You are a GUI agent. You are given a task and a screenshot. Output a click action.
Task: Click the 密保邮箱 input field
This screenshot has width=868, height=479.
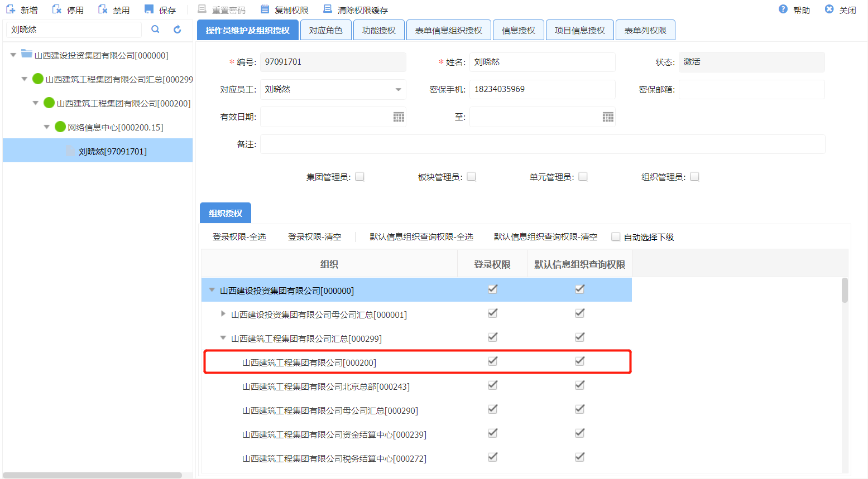[x=751, y=89]
